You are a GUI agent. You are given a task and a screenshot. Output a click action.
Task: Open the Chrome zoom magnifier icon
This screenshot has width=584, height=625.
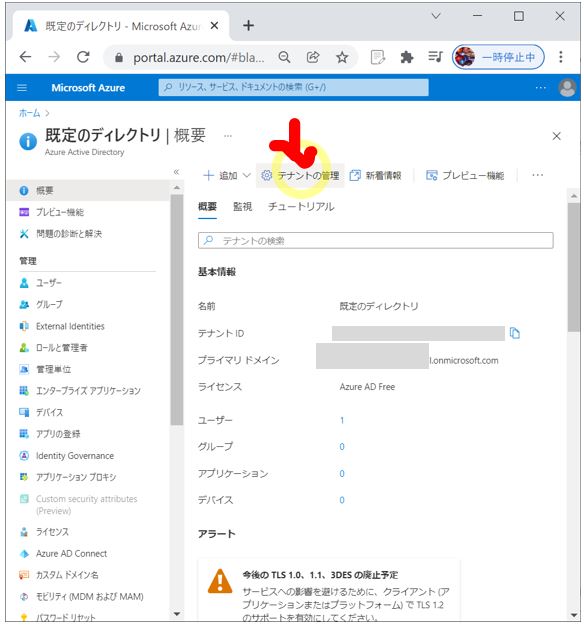tap(284, 57)
